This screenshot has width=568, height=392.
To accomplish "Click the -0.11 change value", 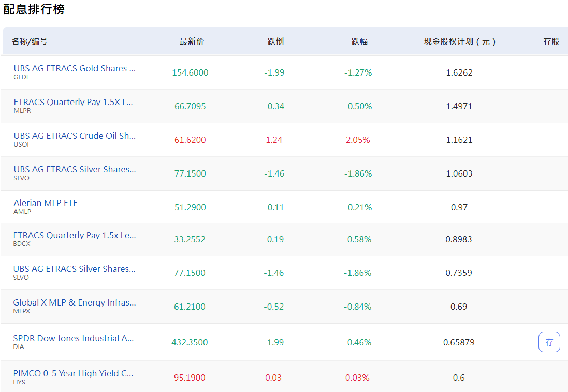I will [274, 207].
